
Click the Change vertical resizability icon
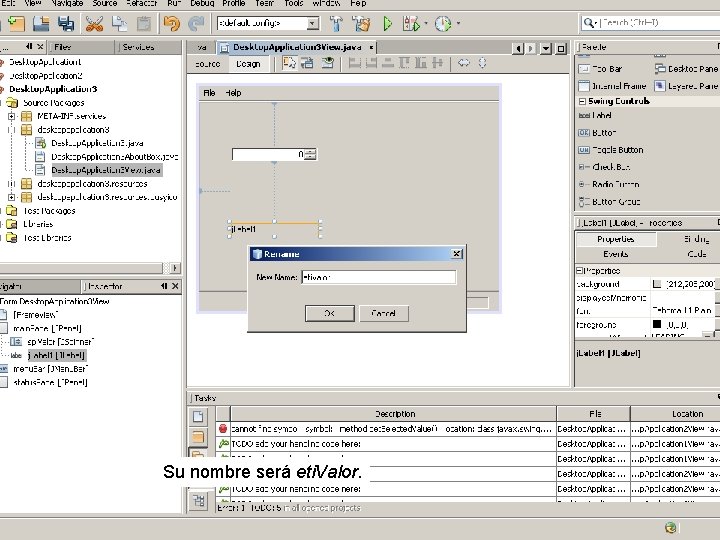click(x=482, y=63)
